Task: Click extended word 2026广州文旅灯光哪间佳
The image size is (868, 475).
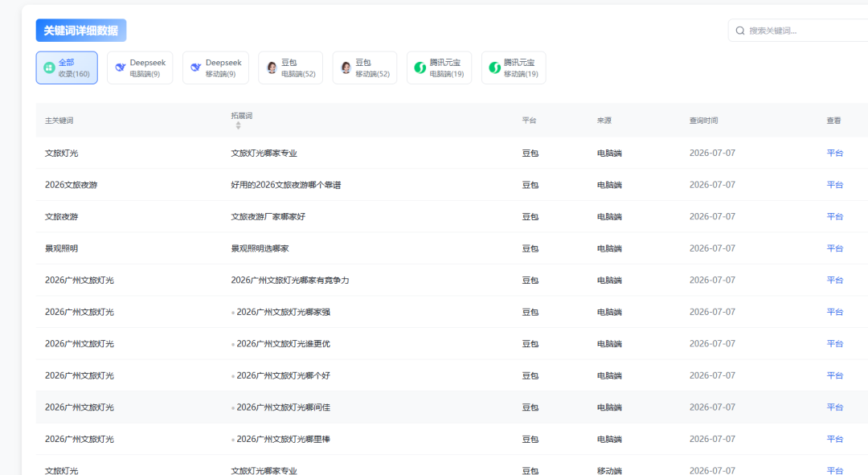Action: click(x=284, y=407)
